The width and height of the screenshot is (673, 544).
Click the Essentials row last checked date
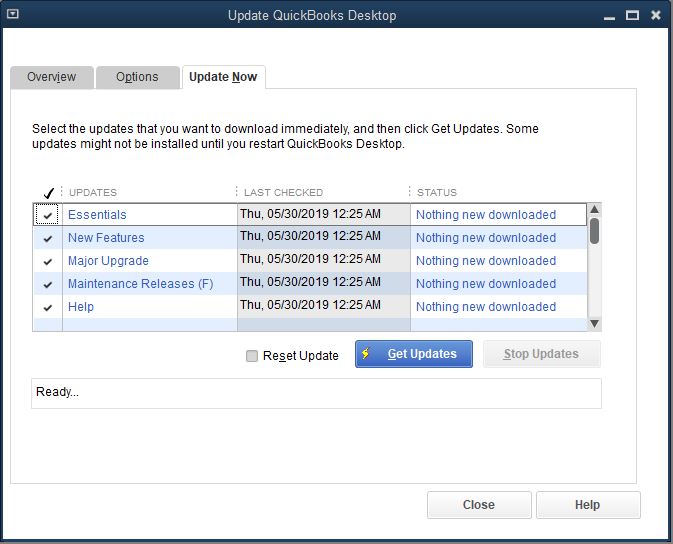coord(310,214)
